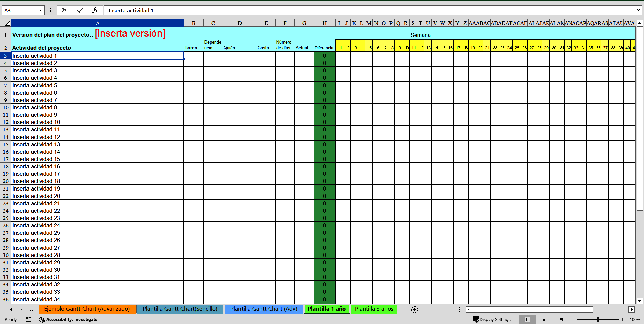
Task: Click the Actual header cell
Action: point(304,46)
